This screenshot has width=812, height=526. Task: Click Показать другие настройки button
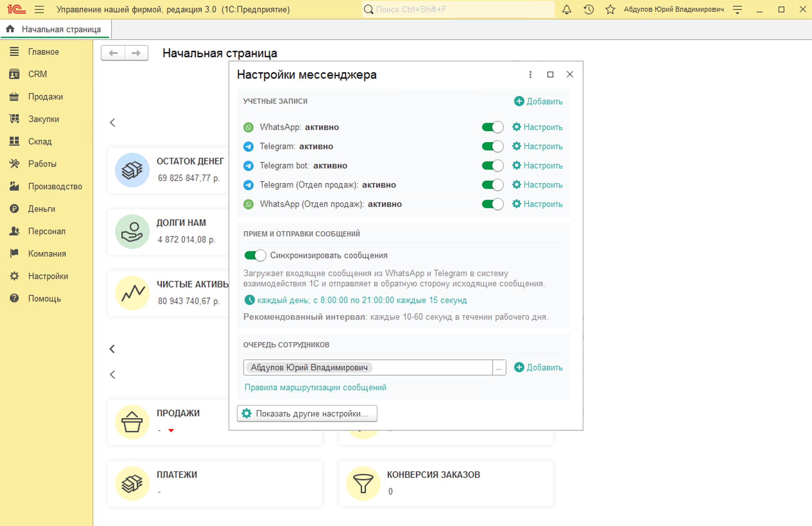pos(307,413)
